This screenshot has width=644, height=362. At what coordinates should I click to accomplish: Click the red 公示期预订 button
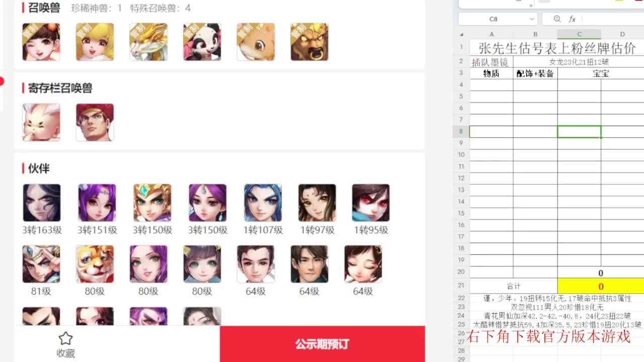click(322, 344)
